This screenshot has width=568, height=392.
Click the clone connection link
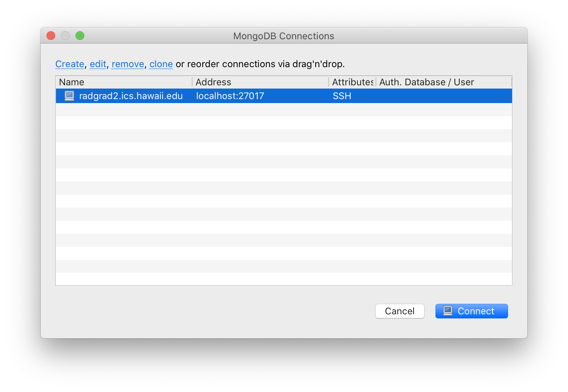(x=161, y=64)
